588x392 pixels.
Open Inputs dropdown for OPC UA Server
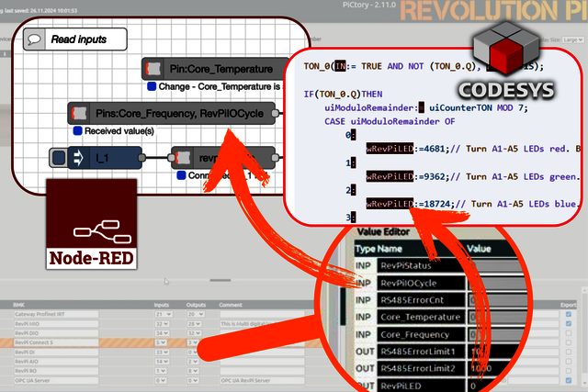tap(161, 380)
